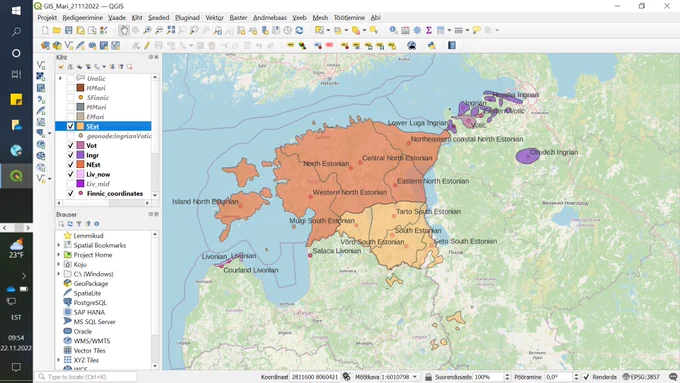Open the attribute table icon dropdown arrow
Image resolution: width=680 pixels, height=383 pixels.
pos(449,30)
